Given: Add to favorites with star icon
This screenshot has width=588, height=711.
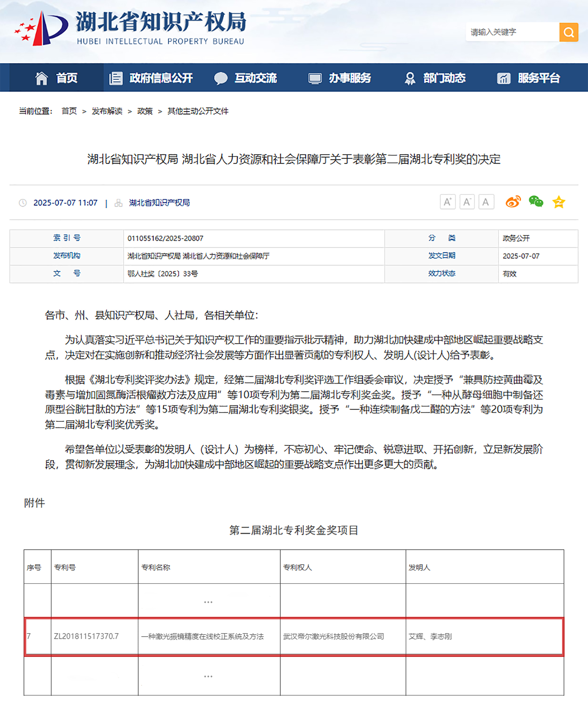Looking at the screenshot, I should pos(559,202).
